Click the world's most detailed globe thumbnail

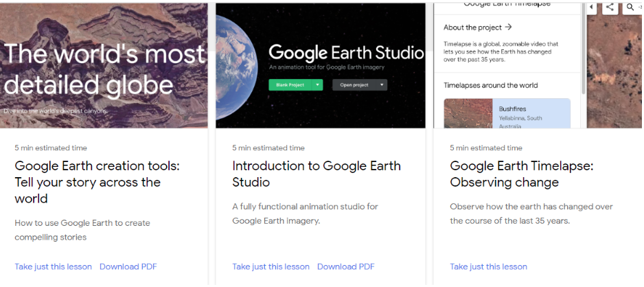point(104,66)
